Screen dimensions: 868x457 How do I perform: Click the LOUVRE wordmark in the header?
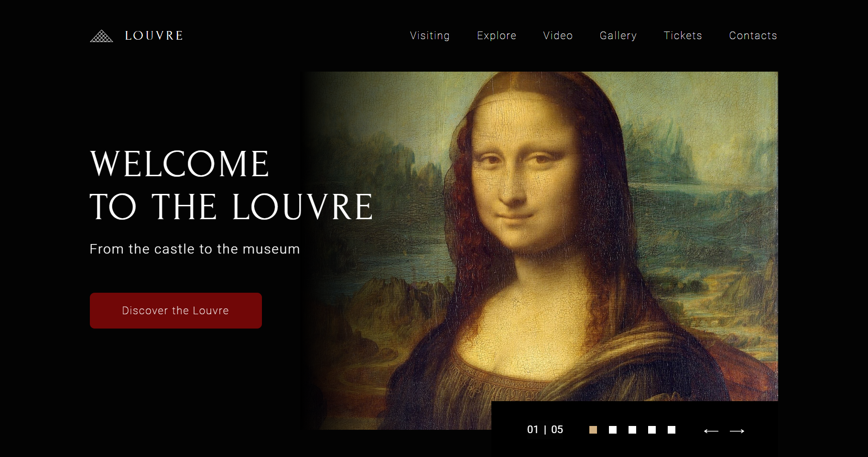pyautogui.click(x=154, y=36)
